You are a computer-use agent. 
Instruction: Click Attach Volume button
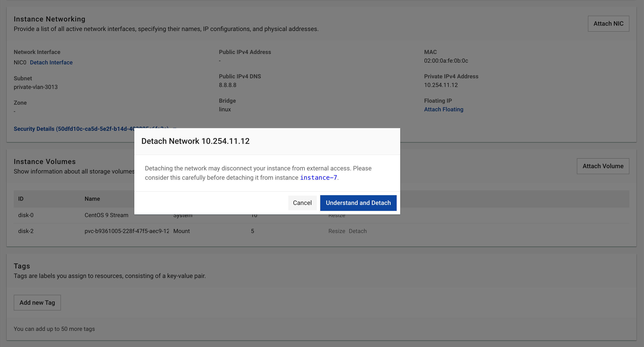click(x=603, y=166)
